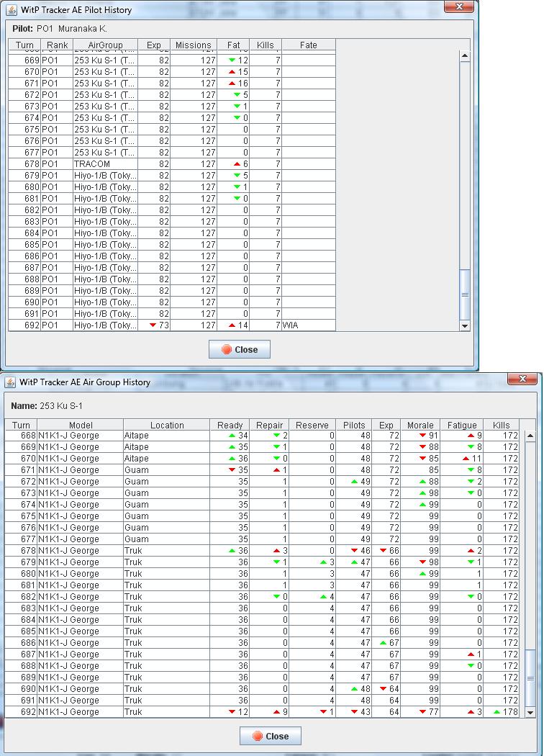The height and width of the screenshot is (756, 544).
Task: Click Java icon in Air Group History title bar
Action: click(x=10, y=382)
